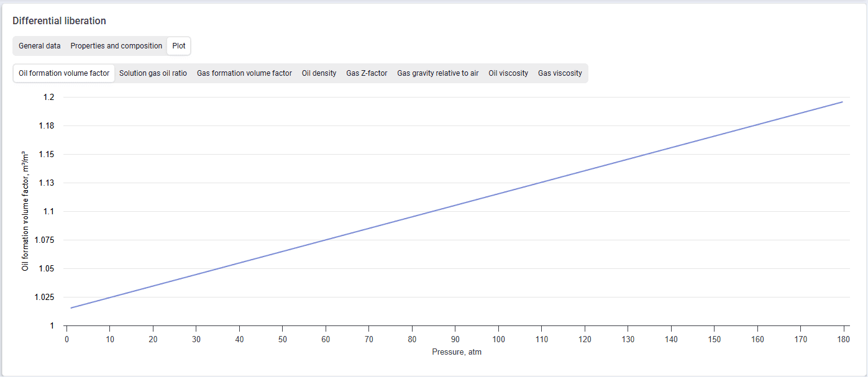The height and width of the screenshot is (377, 868).
Task: Show Solution gas oil ratio plot
Action: [x=153, y=73]
